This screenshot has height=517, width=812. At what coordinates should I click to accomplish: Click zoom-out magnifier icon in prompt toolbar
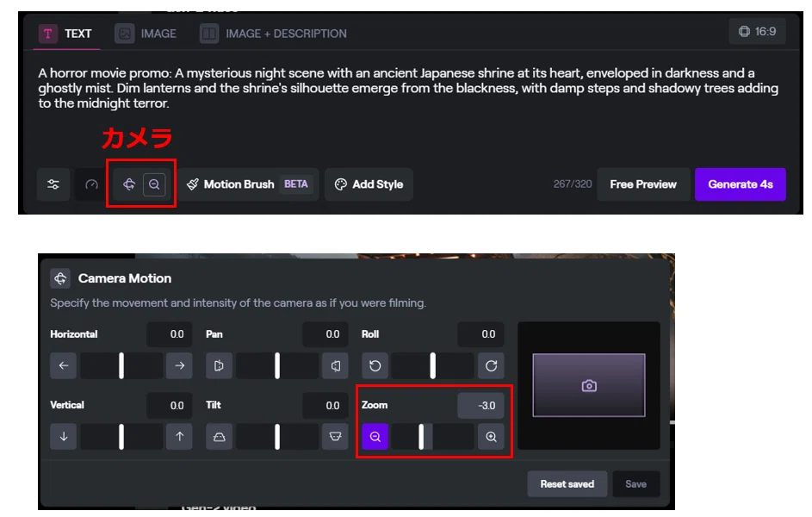point(154,184)
